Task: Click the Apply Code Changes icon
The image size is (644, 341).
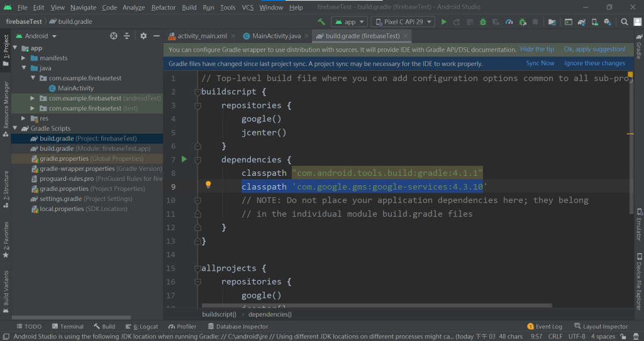Action: click(470, 22)
